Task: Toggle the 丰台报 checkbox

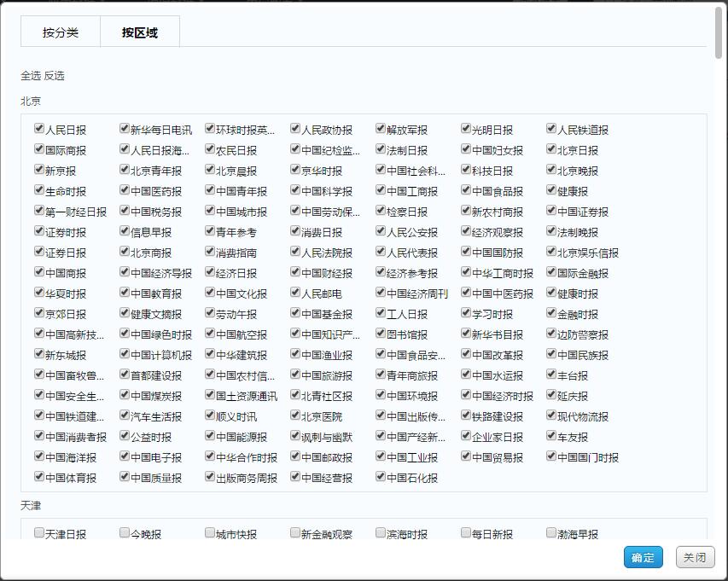Action: coord(551,373)
